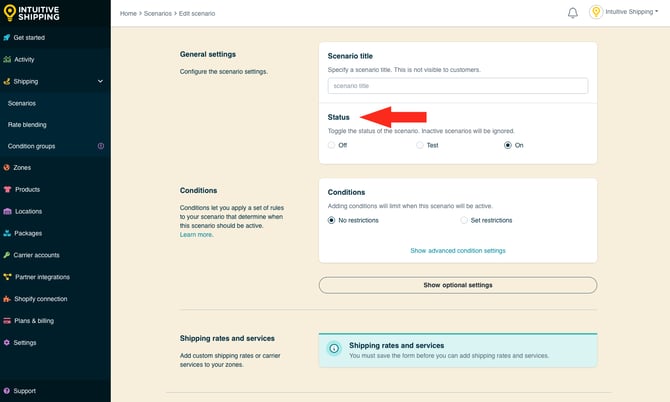Open the Rate blending menu item
This screenshot has width=670, height=402.
pyautogui.click(x=27, y=124)
